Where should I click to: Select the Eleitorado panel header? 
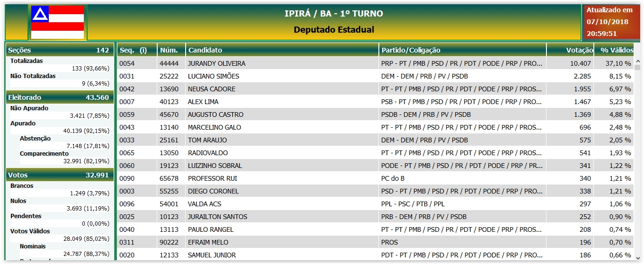click(x=60, y=97)
